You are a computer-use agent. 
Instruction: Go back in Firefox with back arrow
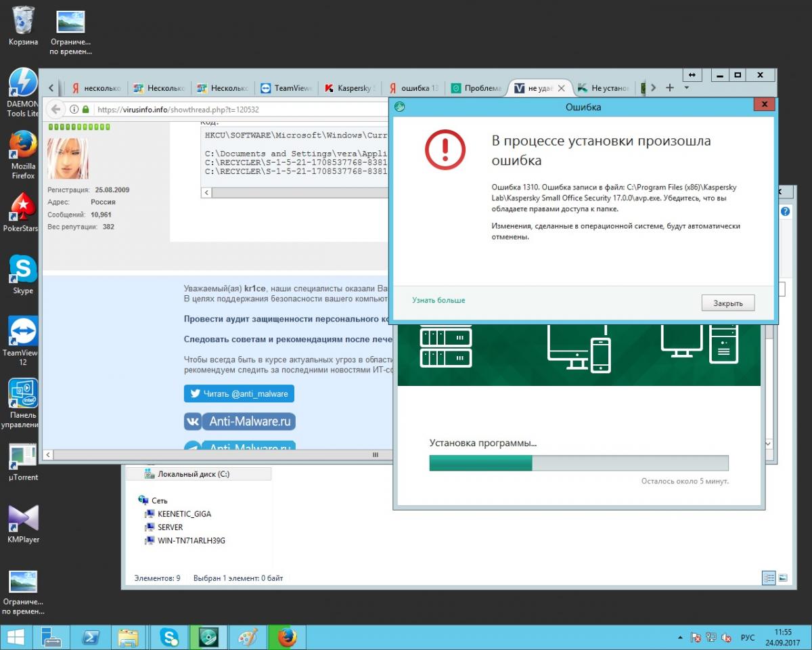pyautogui.click(x=55, y=109)
